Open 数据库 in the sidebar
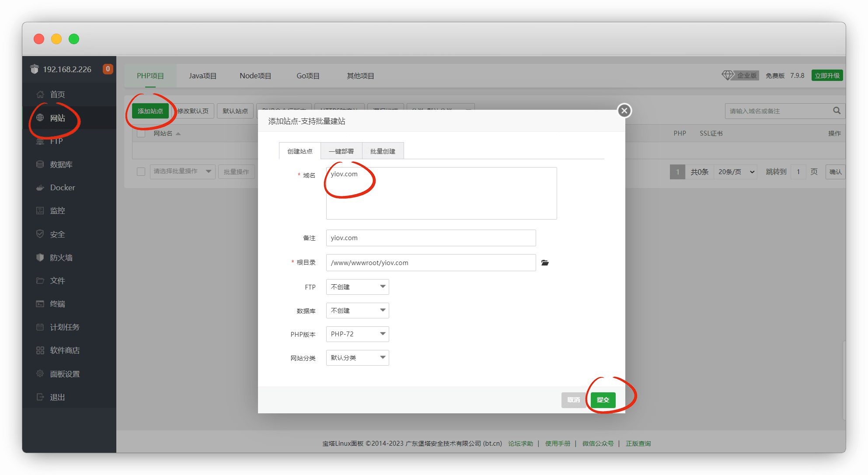The image size is (868, 475). click(x=61, y=164)
